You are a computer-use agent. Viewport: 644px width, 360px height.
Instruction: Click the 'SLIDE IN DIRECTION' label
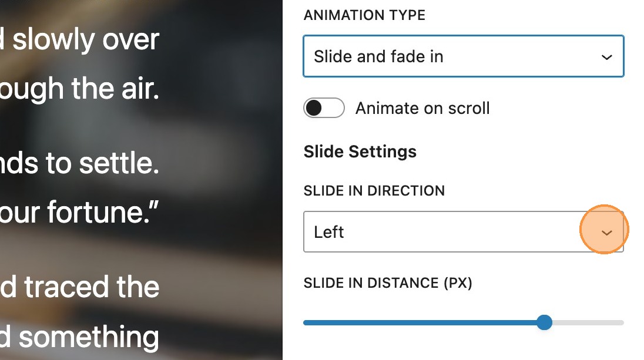374,191
